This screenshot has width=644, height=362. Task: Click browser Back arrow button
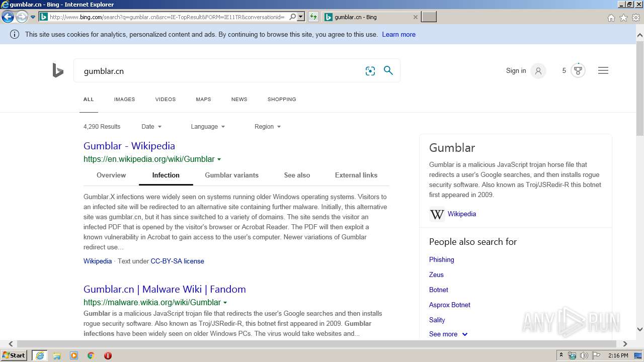[8, 17]
